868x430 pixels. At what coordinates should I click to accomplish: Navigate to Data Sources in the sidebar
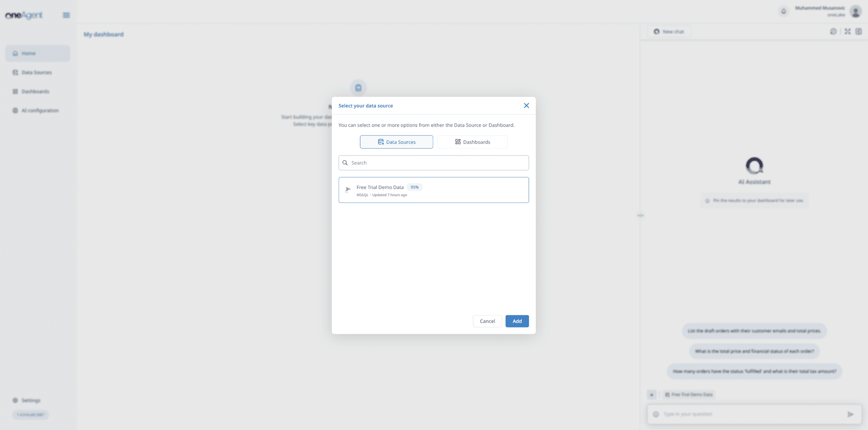[36, 72]
